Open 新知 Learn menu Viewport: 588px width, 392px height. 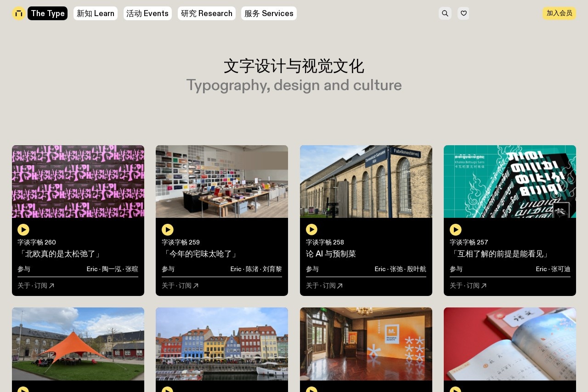click(96, 13)
